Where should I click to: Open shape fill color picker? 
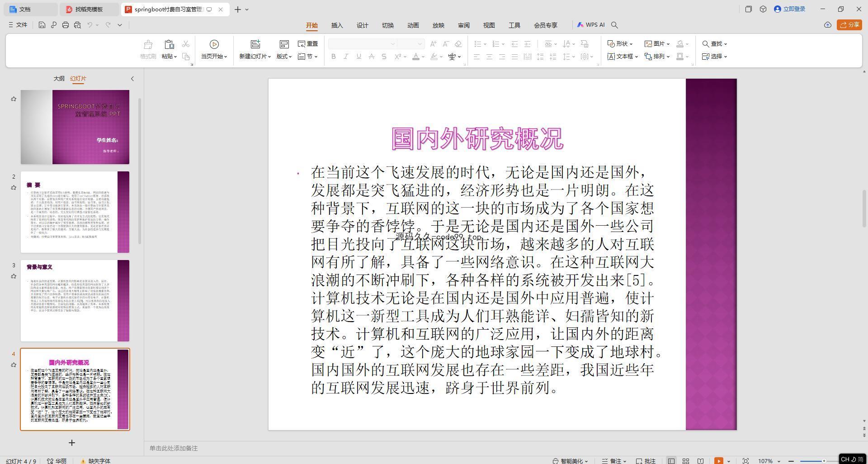click(687, 44)
